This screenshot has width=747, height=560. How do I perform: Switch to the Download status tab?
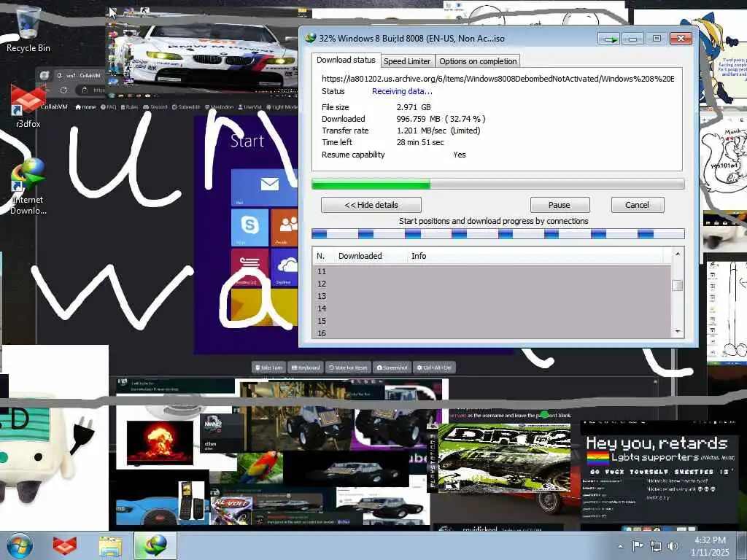[x=346, y=60]
